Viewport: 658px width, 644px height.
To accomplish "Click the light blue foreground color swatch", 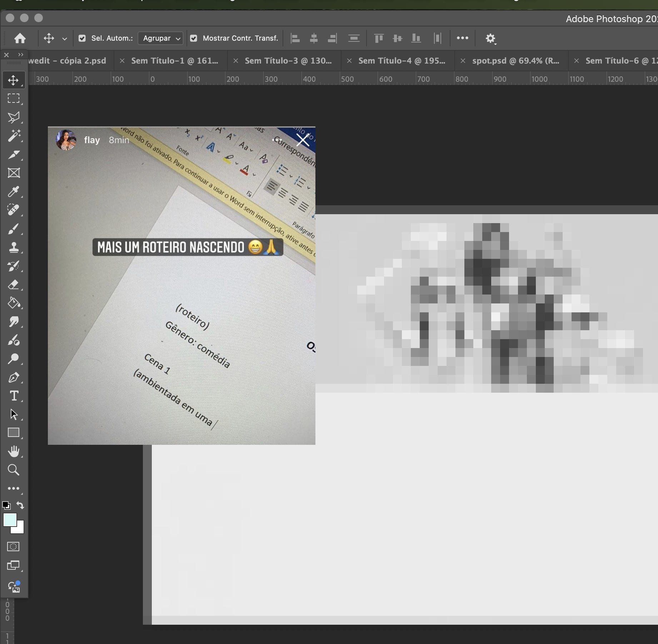I will click(9, 519).
